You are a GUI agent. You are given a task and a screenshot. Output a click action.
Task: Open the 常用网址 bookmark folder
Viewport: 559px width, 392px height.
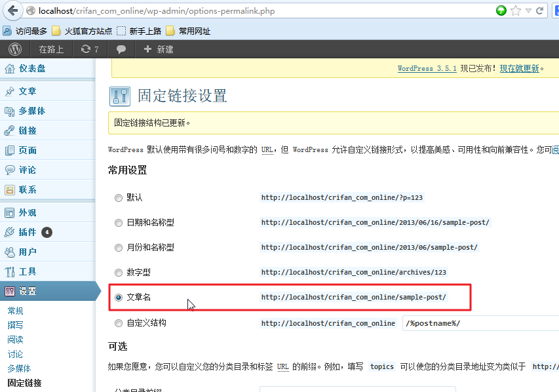point(188,31)
